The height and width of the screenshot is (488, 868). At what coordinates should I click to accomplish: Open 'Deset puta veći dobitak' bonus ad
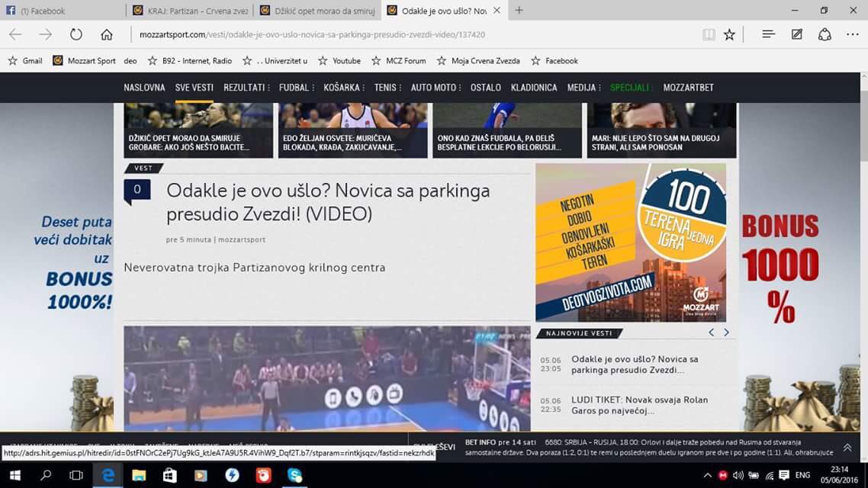coord(74,262)
